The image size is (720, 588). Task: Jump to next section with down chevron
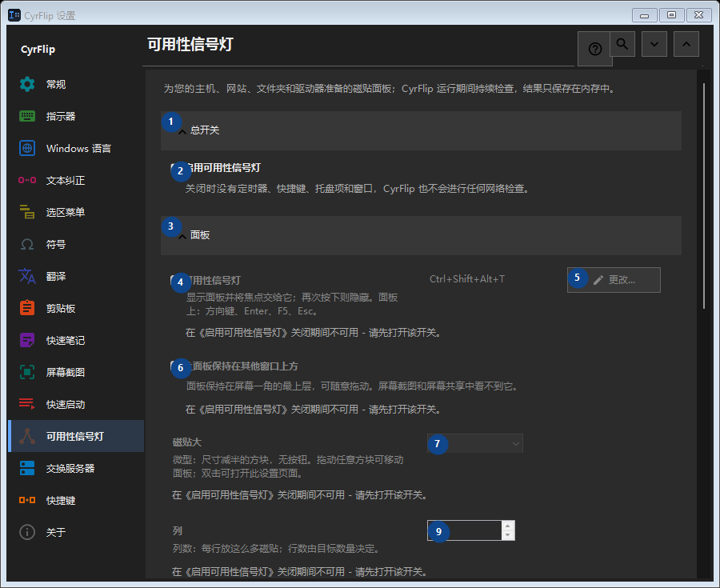[x=654, y=44]
